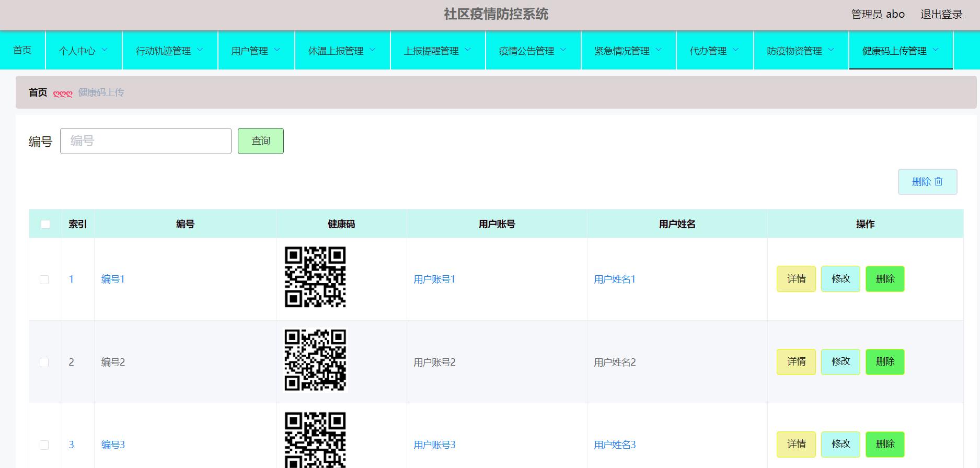Tick the checkbox for row 编号1
The height and width of the screenshot is (468, 980).
44,279
